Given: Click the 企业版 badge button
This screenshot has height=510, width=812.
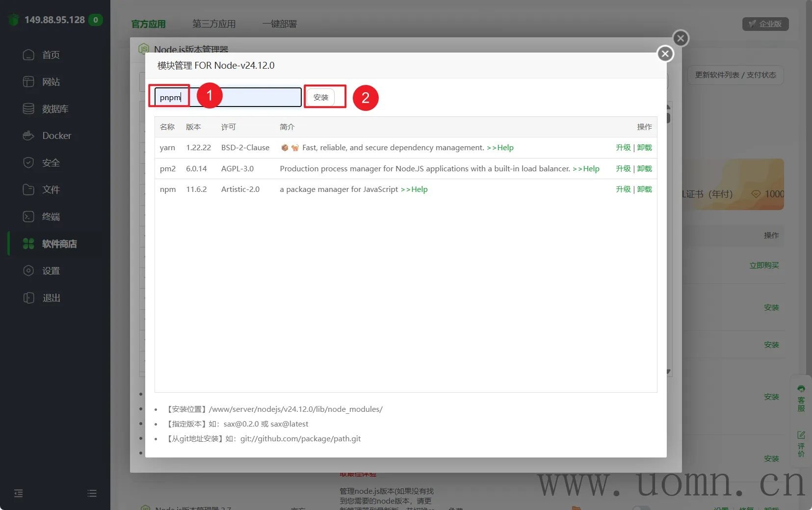Looking at the screenshot, I should pyautogui.click(x=765, y=24).
